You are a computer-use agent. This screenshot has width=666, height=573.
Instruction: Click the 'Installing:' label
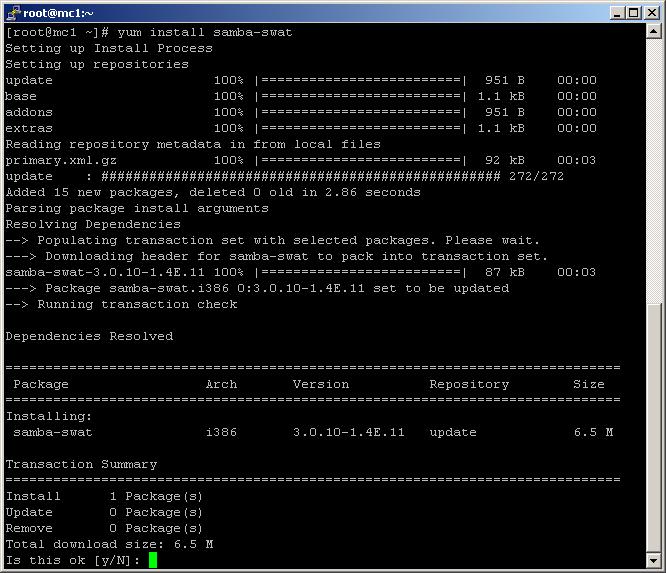(x=48, y=416)
